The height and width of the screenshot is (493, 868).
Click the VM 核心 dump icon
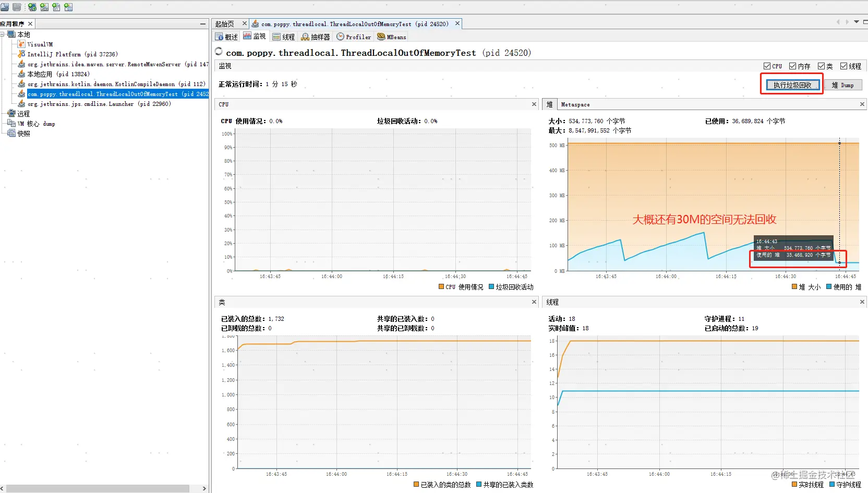11,124
